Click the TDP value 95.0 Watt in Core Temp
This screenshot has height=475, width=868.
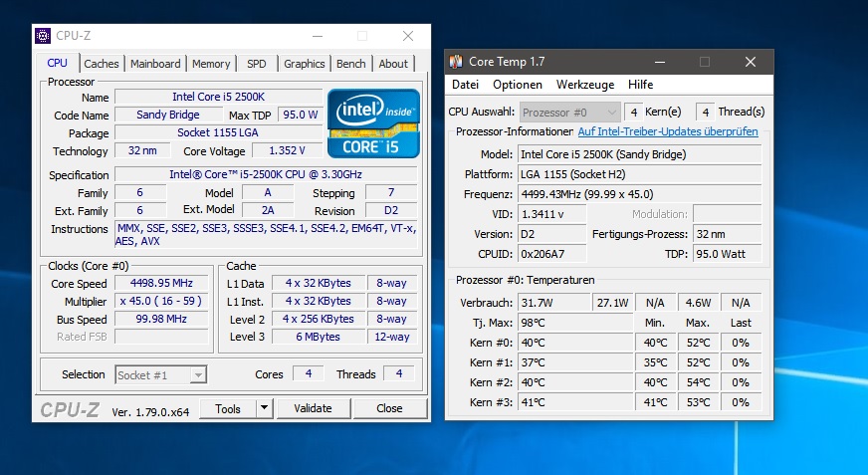tap(728, 254)
